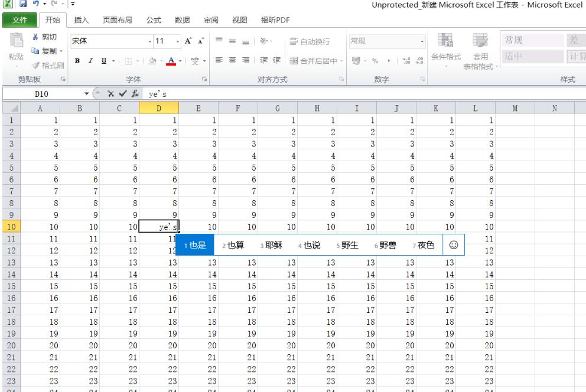Click the decrease indent icon
The image size is (586, 392).
[x=264, y=60]
